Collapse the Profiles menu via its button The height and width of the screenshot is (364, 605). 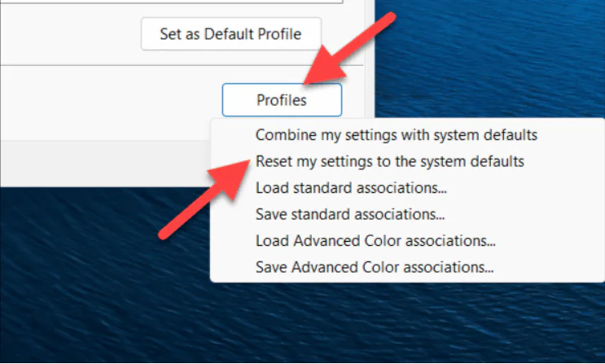(281, 100)
